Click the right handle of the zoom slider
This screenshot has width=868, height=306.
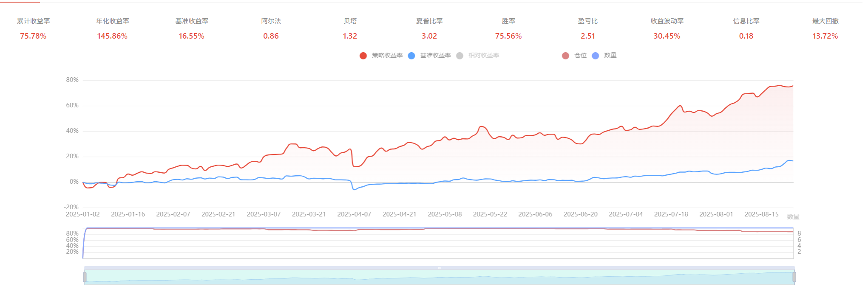pyautogui.click(x=794, y=277)
